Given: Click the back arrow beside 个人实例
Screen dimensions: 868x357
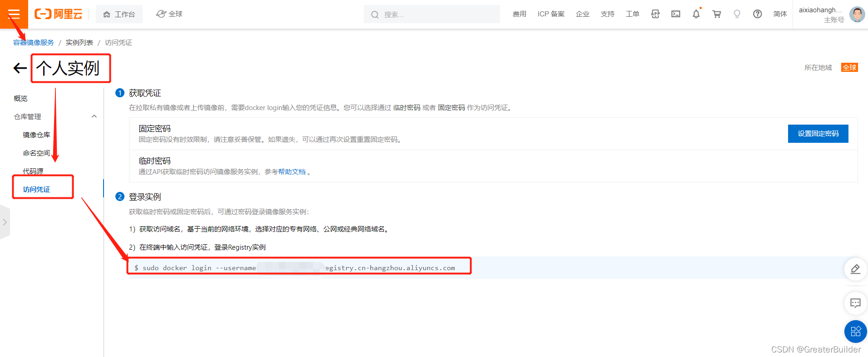Looking at the screenshot, I should (20, 68).
